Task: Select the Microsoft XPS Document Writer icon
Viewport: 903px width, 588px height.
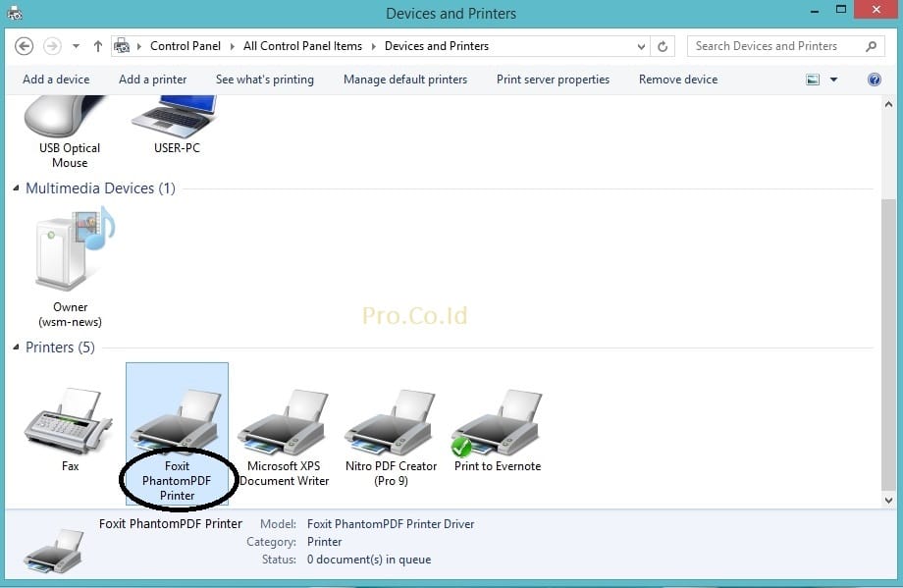Action: tap(284, 421)
